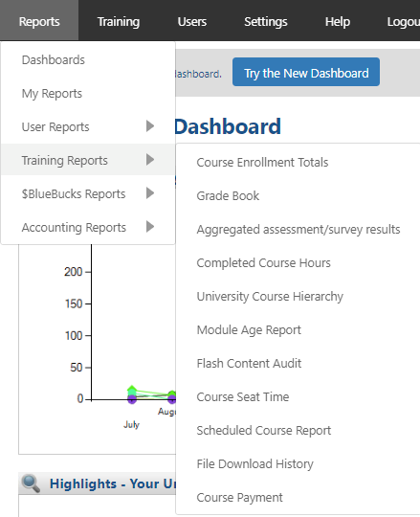Click the purple July data point
This screenshot has width=420, height=517.
coord(132,399)
